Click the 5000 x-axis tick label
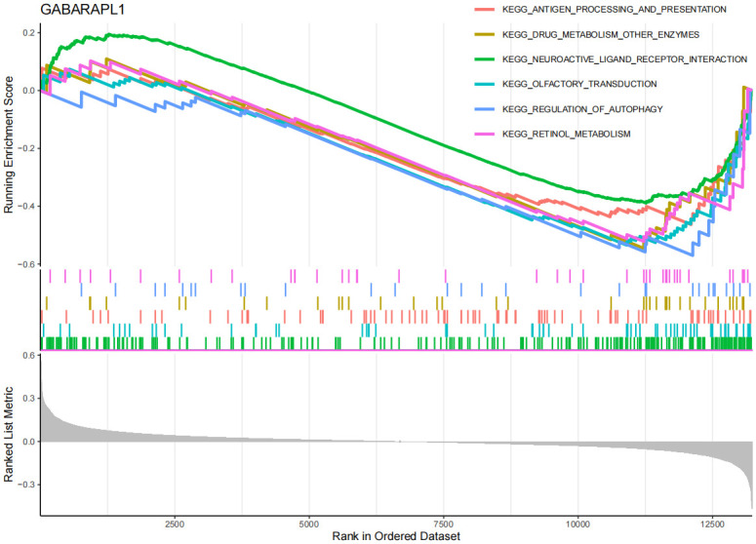756x544 pixels. (x=308, y=525)
